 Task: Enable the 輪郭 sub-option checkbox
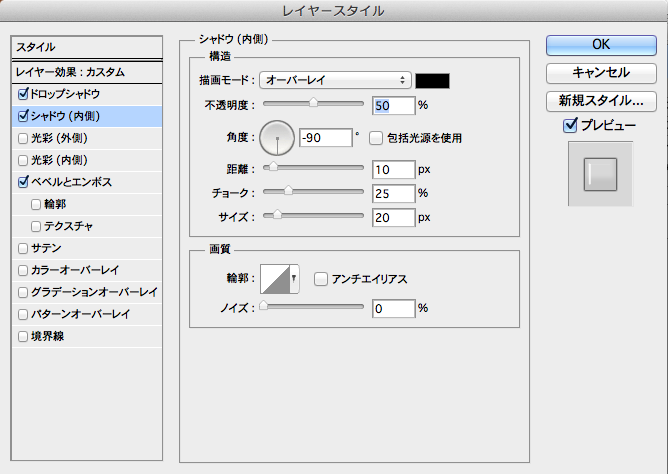coord(36,204)
